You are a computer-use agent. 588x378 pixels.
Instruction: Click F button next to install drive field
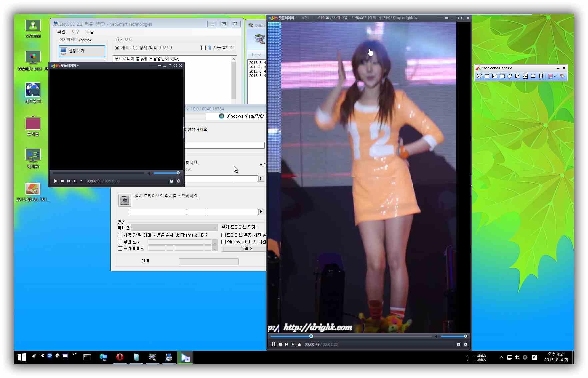[x=261, y=212]
